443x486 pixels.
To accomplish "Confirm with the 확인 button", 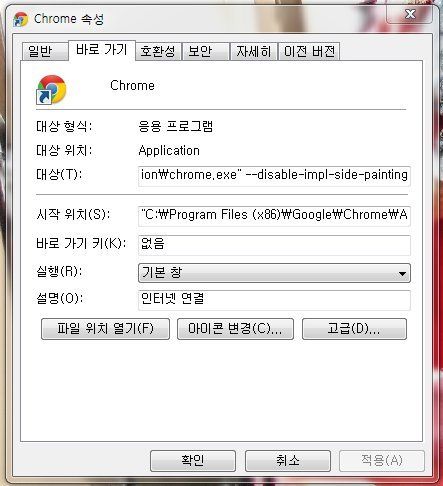I will point(193,461).
